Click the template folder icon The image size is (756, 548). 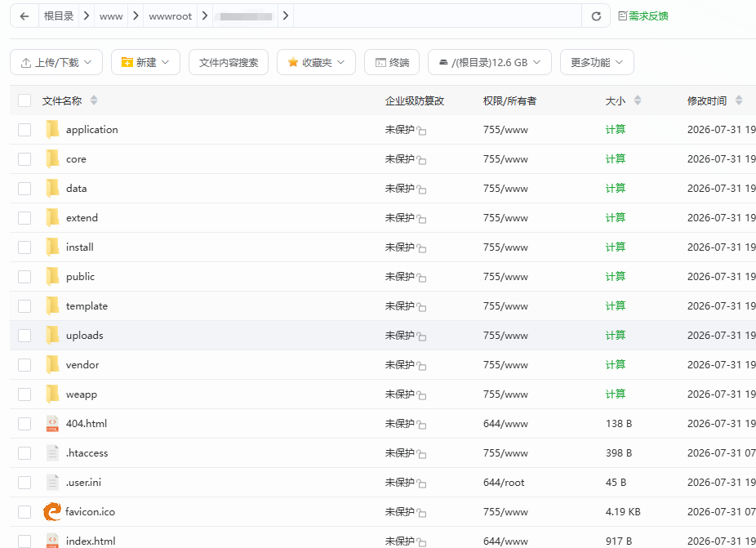(52, 305)
